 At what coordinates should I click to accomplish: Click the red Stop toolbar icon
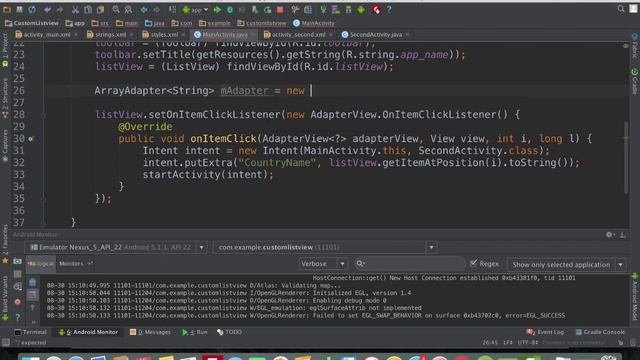tap(280, 9)
